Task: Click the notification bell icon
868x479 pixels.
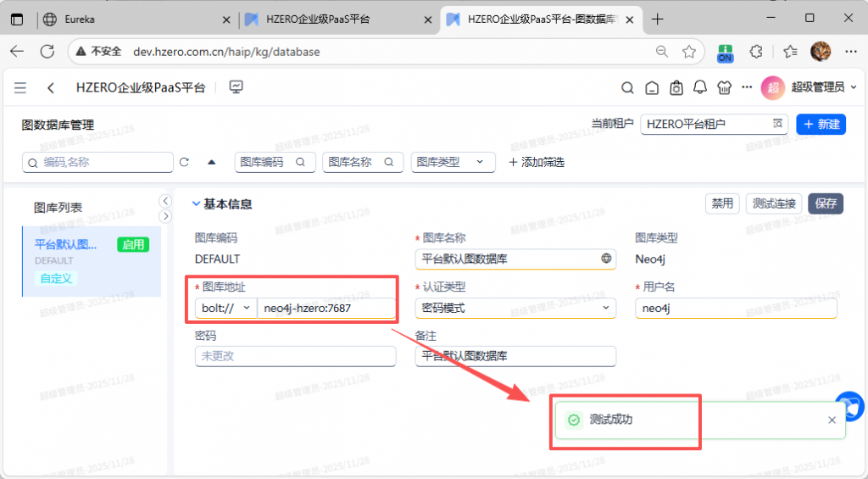Action: point(700,87)
